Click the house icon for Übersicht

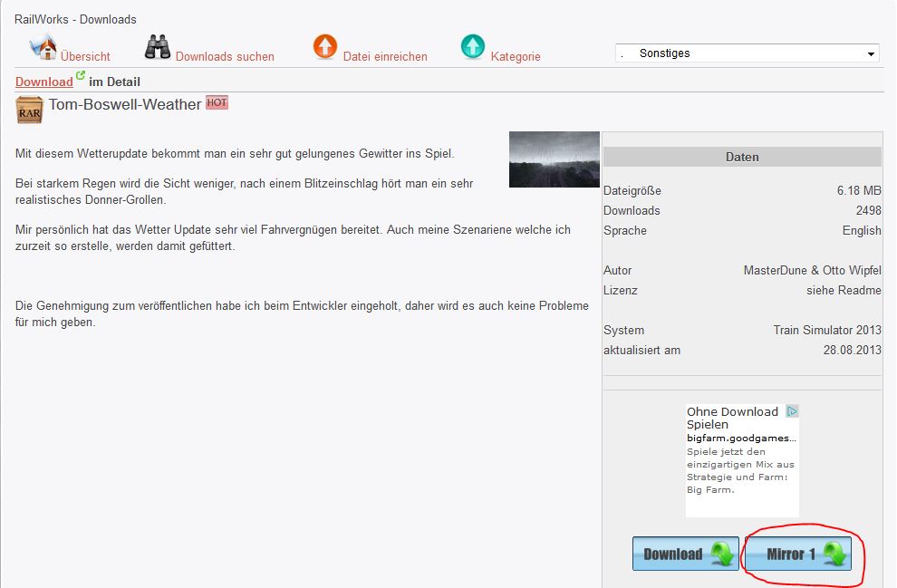pyautogui.click(x=43, y=47)
